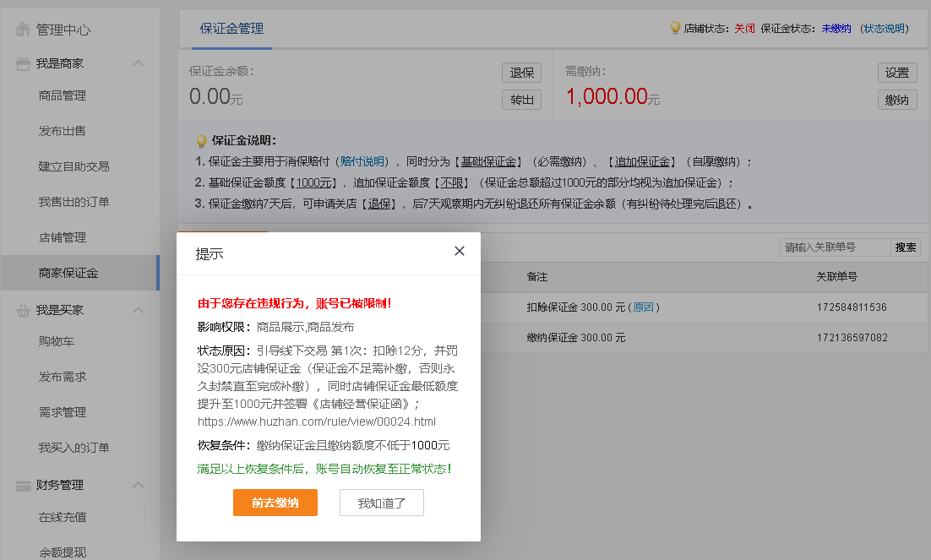Select 商品管理 in the sidebar
The width and height of the screenshot is (931, 560).
(63, 96)
